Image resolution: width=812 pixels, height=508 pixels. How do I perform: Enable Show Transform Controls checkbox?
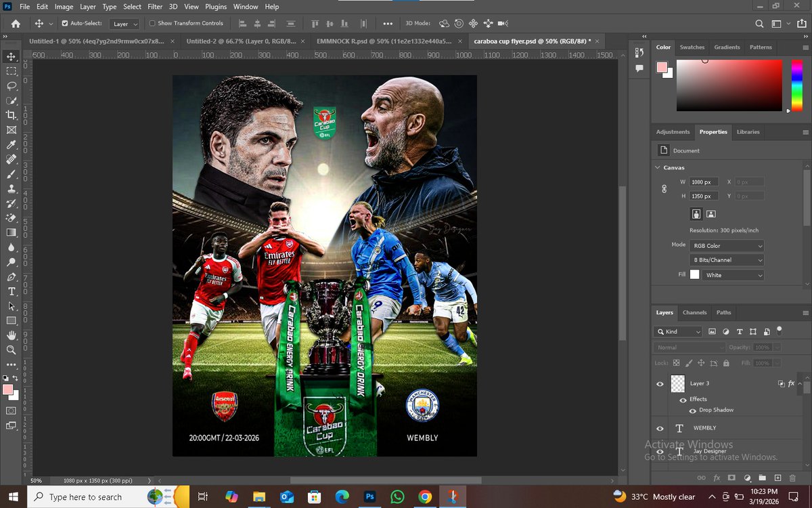tap(152, 23)
